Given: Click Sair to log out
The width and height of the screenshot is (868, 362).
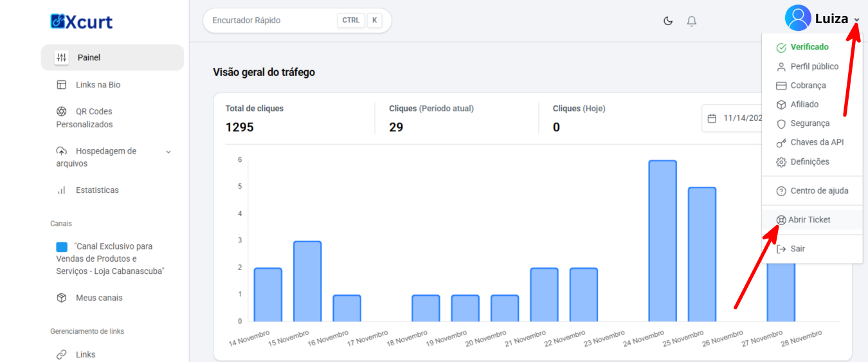Looking at the screenshot, I should click(x=797, y=249).
